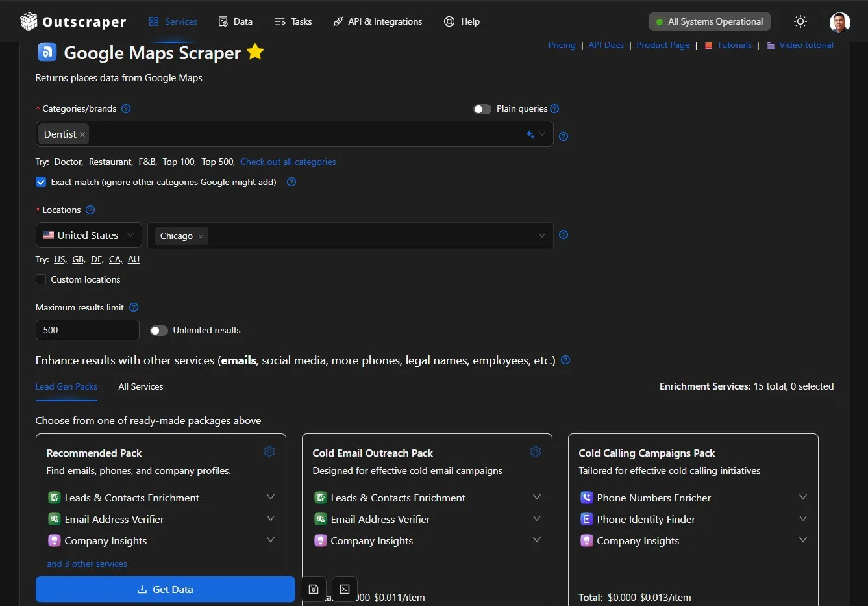The height and width of the screenshot is (606, 868).
Task: Click inside the Categories/brands input field
Action: pyautogui.click(x=295, y=134)
